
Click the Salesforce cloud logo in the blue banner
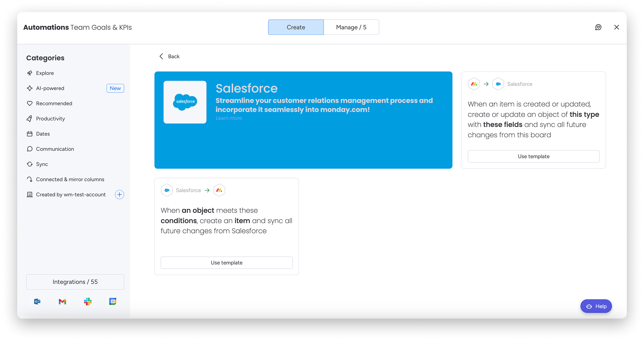185,102
